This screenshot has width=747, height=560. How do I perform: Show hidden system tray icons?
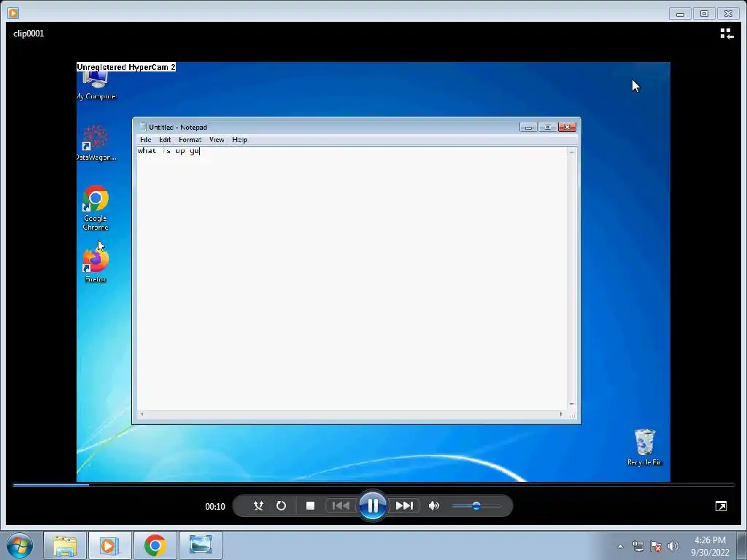click(x=620, y=546)
